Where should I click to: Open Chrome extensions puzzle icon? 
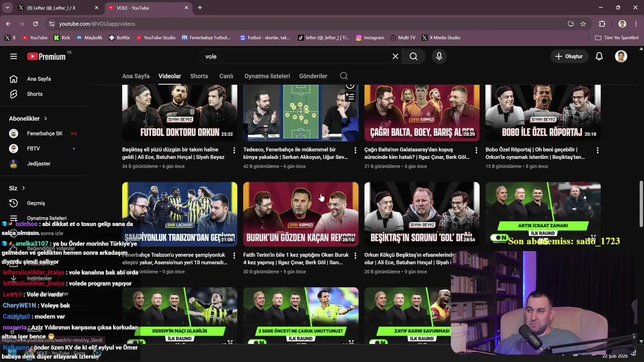[x=602, y=24]
